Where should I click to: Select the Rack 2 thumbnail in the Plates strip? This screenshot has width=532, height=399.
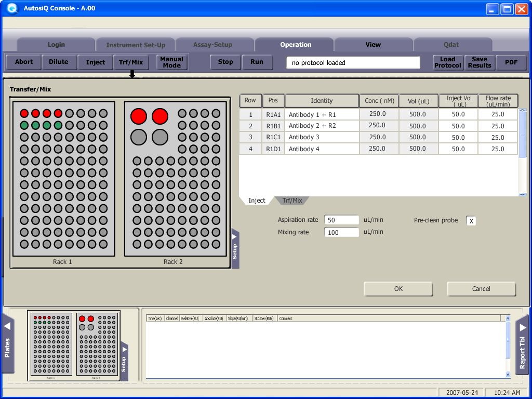[x=97, y=344]
